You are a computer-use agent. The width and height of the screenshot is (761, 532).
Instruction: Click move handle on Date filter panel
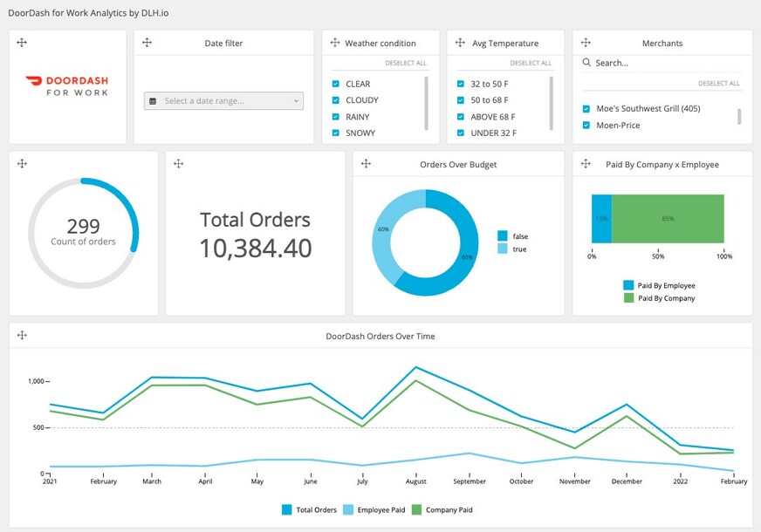click(147, 43)
